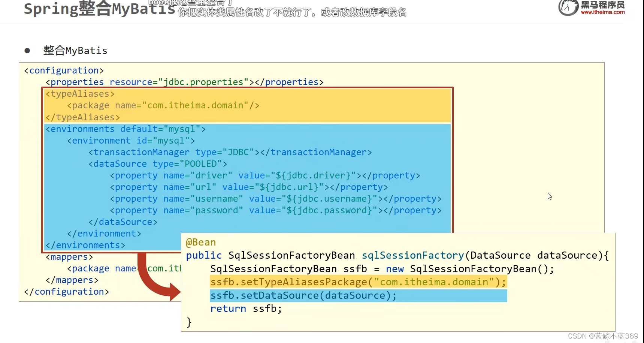644x343 pixels.
Task: Select the dataSource type="POOLED" line
Action: [x=158, y=164]
